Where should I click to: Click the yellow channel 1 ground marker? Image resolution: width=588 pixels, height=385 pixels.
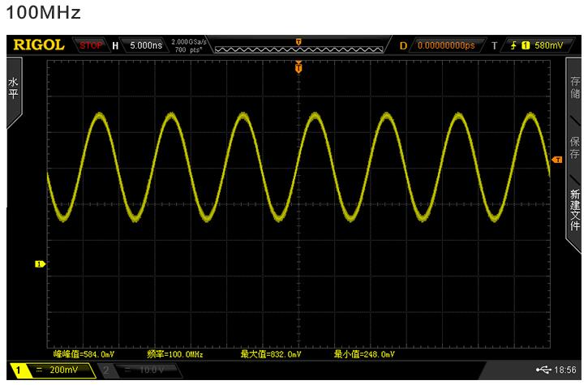coord(40,263)
